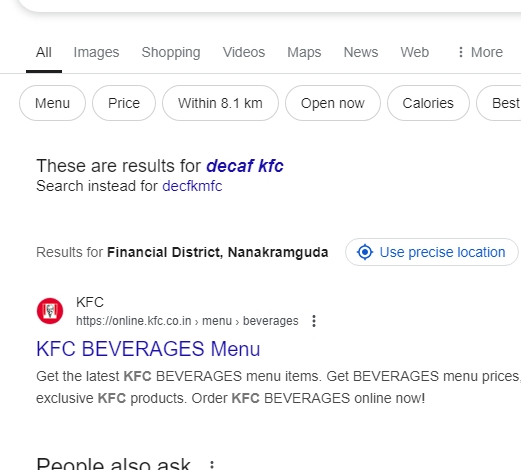Click the three-dot icon beside More

pyautogui.click(x=461, y=52)
